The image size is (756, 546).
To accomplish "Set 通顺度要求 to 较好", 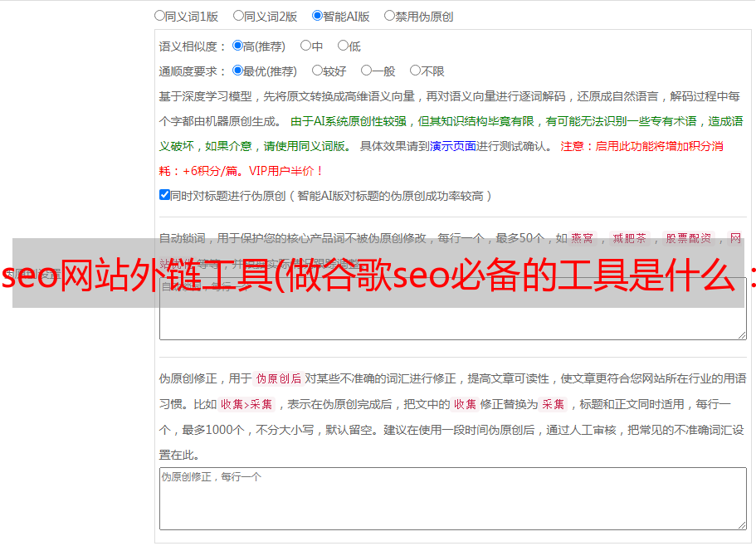I will (x=317, y=71).
